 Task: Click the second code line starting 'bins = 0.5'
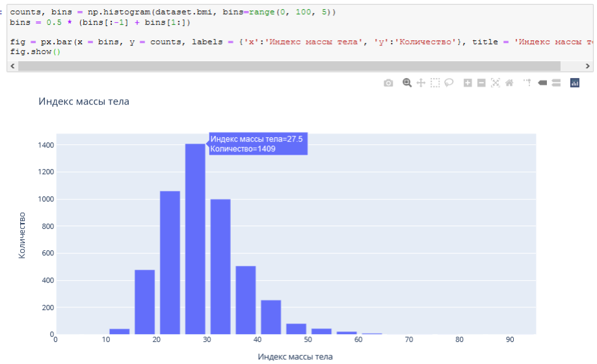[100, 23]
